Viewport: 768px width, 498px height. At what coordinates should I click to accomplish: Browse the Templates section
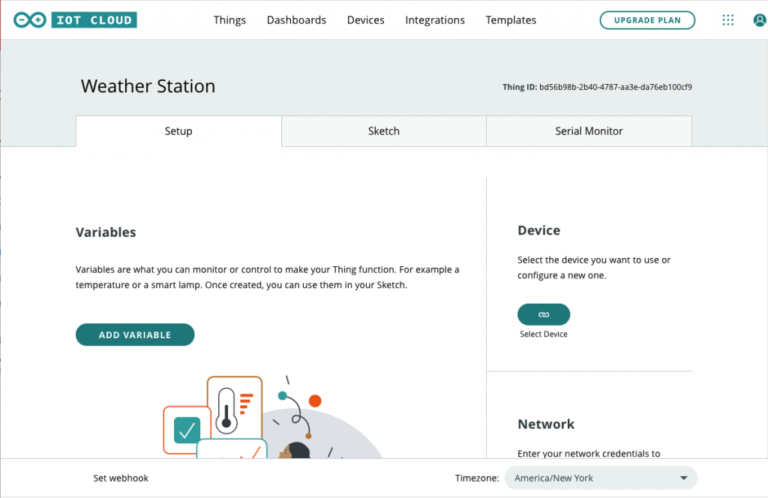pos(510,20)
